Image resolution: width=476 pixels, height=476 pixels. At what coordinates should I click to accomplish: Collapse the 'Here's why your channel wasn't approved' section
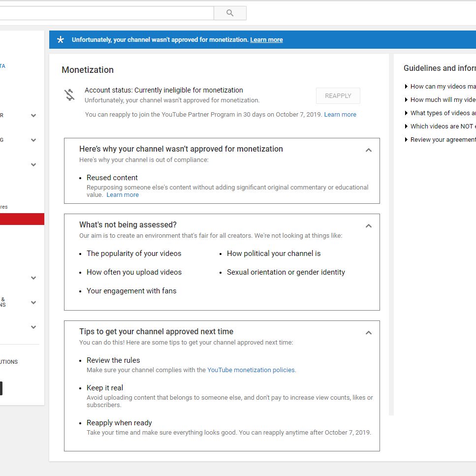pyautogui.click(x=369, y=150)
